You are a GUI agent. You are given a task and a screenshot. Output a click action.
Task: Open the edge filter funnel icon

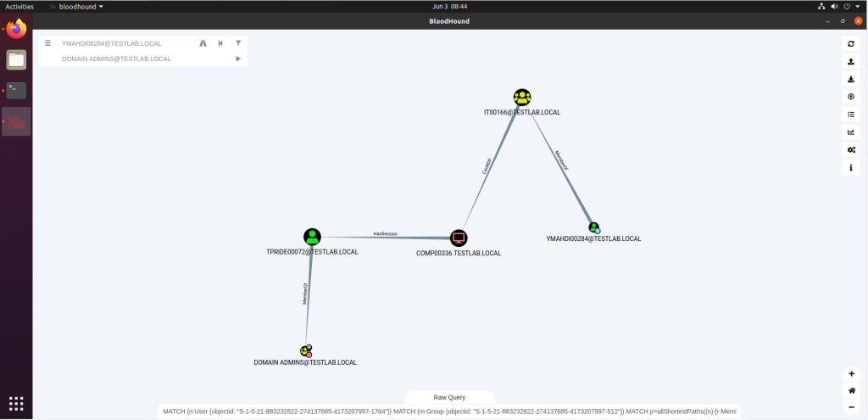click(238, 43)
